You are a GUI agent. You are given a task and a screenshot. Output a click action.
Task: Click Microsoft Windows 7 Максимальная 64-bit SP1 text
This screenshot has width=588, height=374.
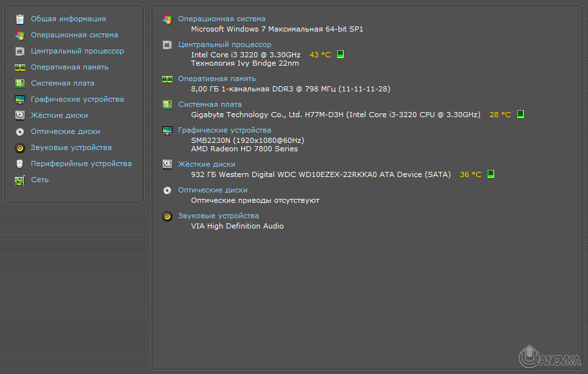pyautogui.click(x=277, y=29)
